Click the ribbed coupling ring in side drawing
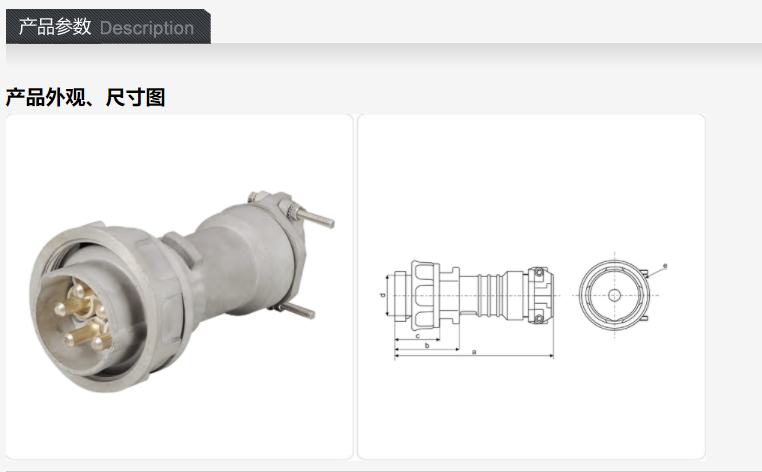The height and width of the screenshot is (472, 762). click(x=426, y=295)
